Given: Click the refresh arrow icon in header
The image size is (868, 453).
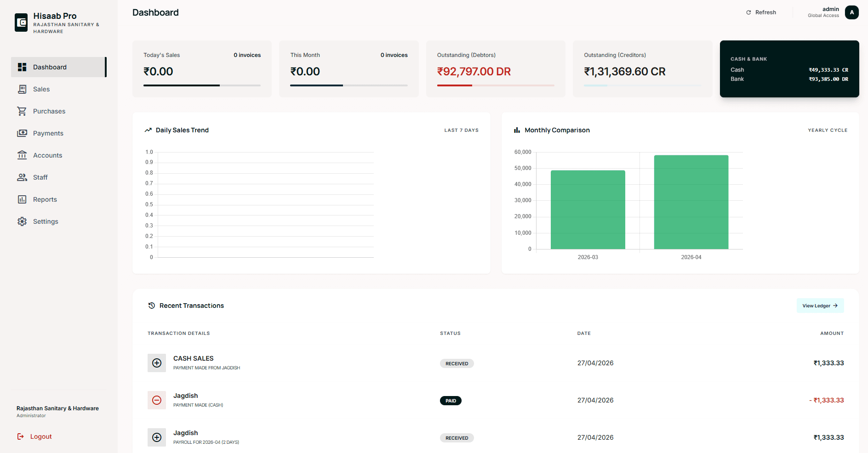Looking at the screenshot, I should click(x=748, y=12).
